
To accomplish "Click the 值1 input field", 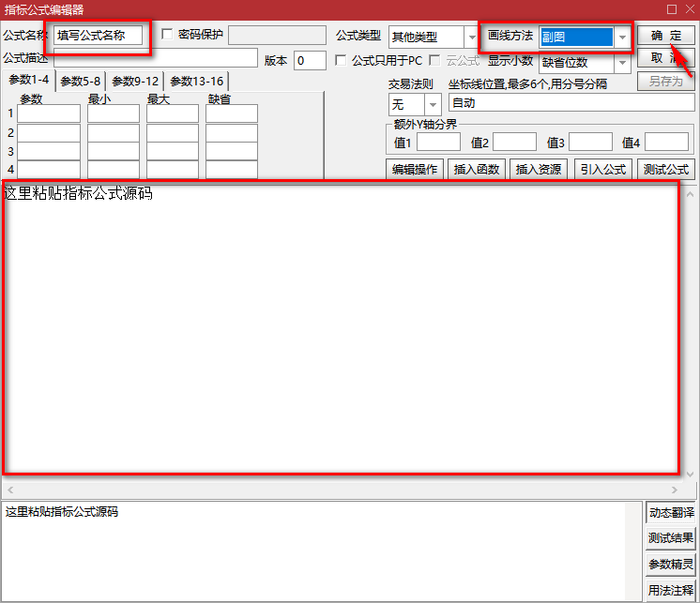I will (x=438, y=142).
